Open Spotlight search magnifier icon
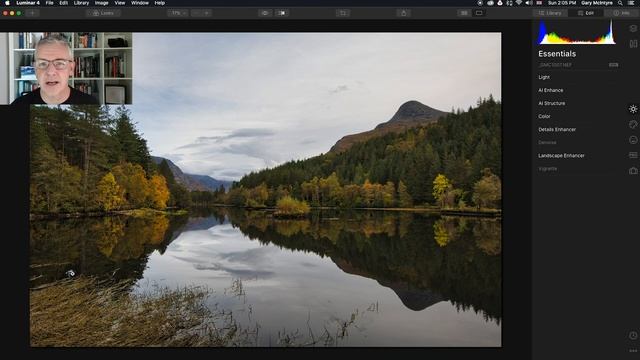Viewport: 640px width, 360px height. click(x=620, y=3)
